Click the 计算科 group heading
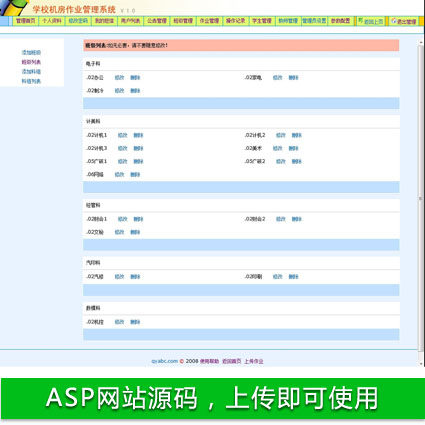Screen dimensions: 425x425 [93, 121]
